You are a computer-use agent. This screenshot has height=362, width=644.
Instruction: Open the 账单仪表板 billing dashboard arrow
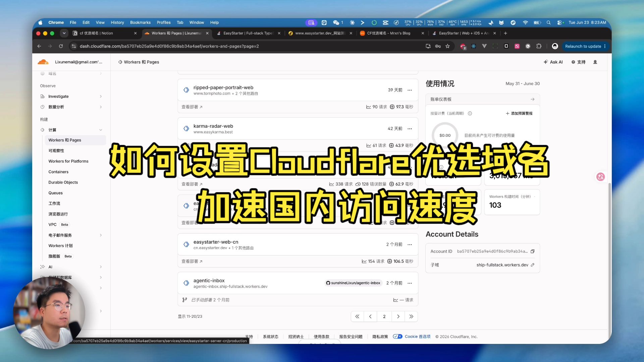point(532,99)
